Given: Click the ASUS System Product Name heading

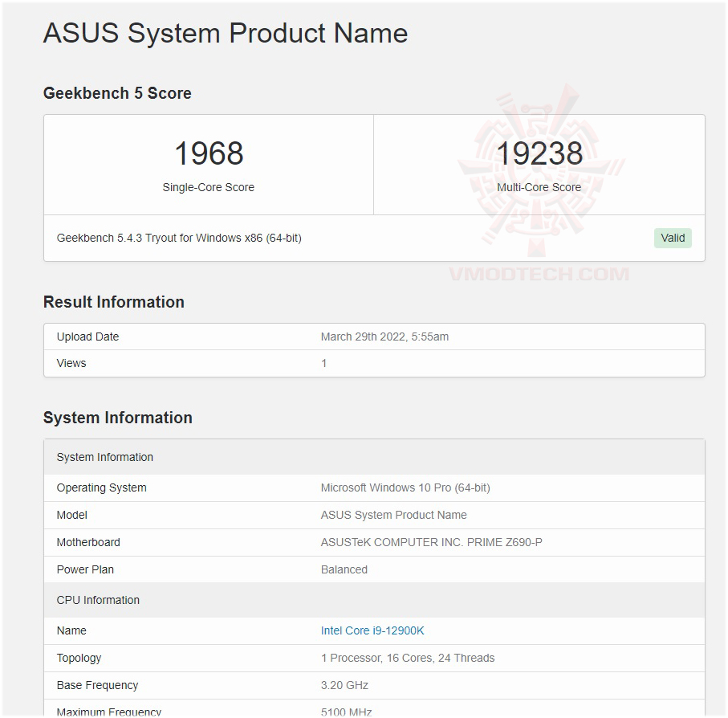Looking at the screenshot, I should pyautogui.click(x=225, y=34).
